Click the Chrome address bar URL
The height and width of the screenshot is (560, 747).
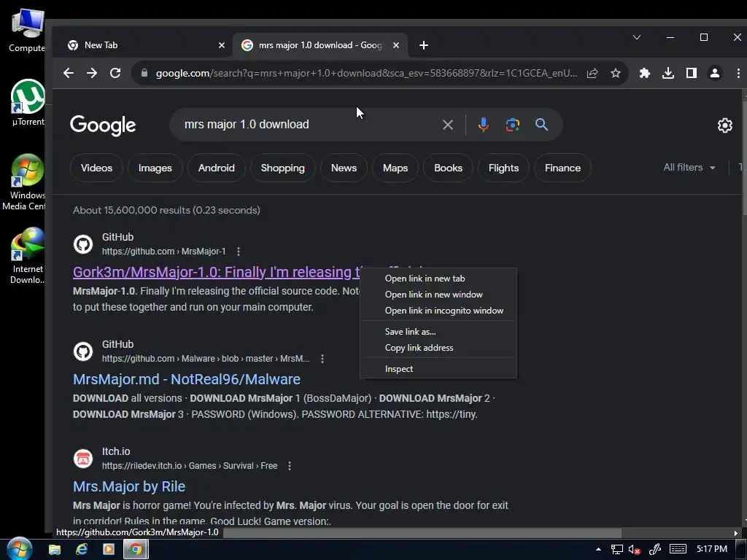pos(366,74)
